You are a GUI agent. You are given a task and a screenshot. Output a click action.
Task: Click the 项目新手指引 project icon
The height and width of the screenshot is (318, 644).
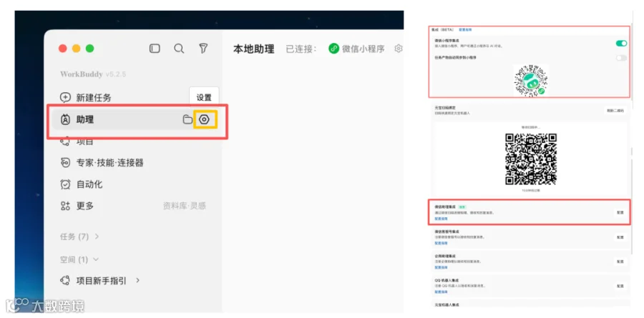point(65,281)
